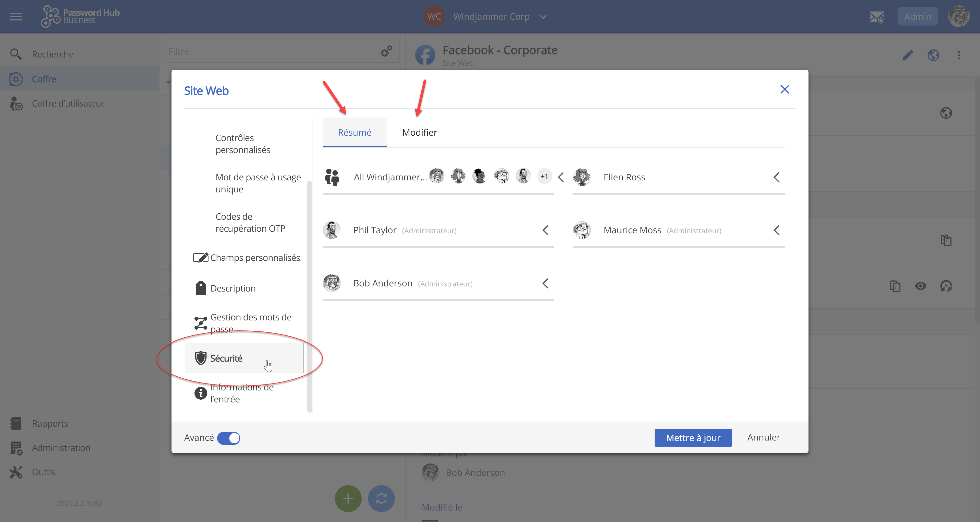Screen dimensions: 980x522
Task: Click the Mettre à jour button
Action: pyautogui.click(x=693, y=437)
